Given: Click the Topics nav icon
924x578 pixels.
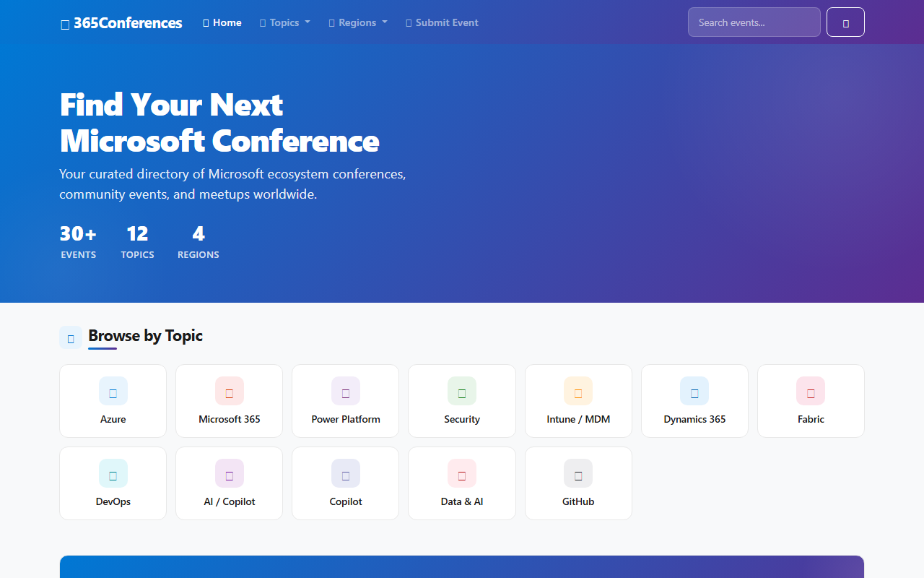Looking at the screenshot, I should [263, 23].
